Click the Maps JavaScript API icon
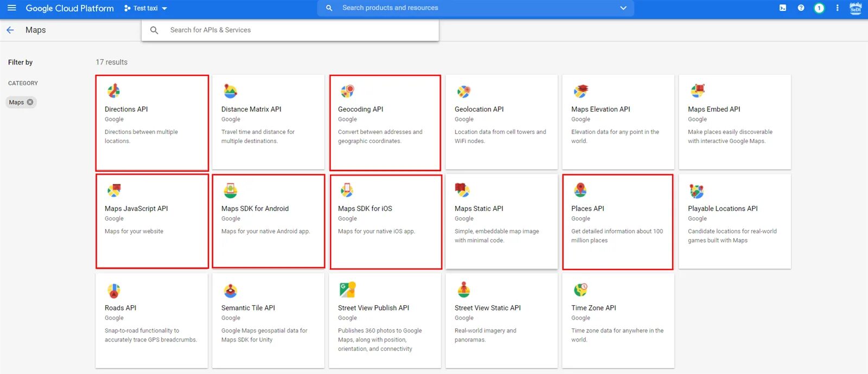 (113, 190)
